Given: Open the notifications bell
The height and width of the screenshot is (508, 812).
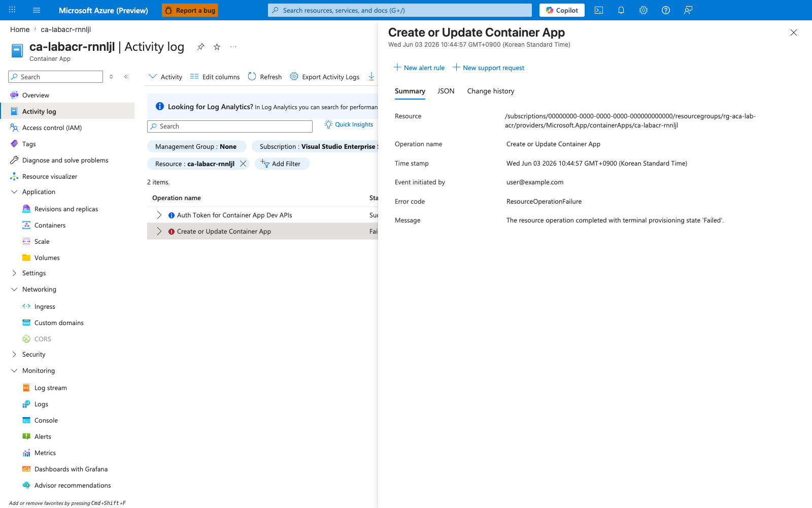Looking at the screenshot, I should pyautogui.click(x=621, y=10).
